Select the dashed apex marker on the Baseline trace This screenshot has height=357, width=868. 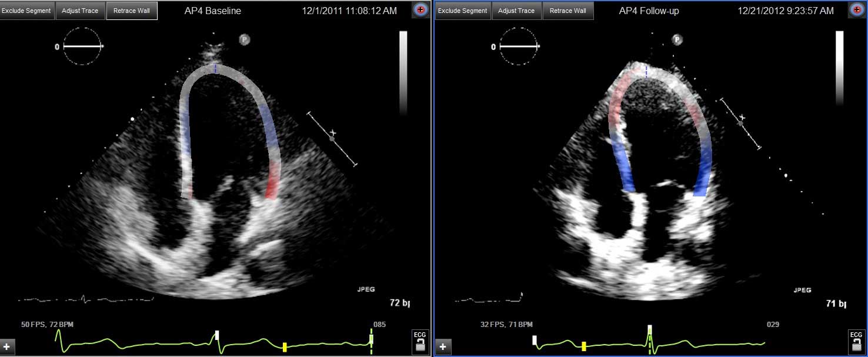[215, 69]
